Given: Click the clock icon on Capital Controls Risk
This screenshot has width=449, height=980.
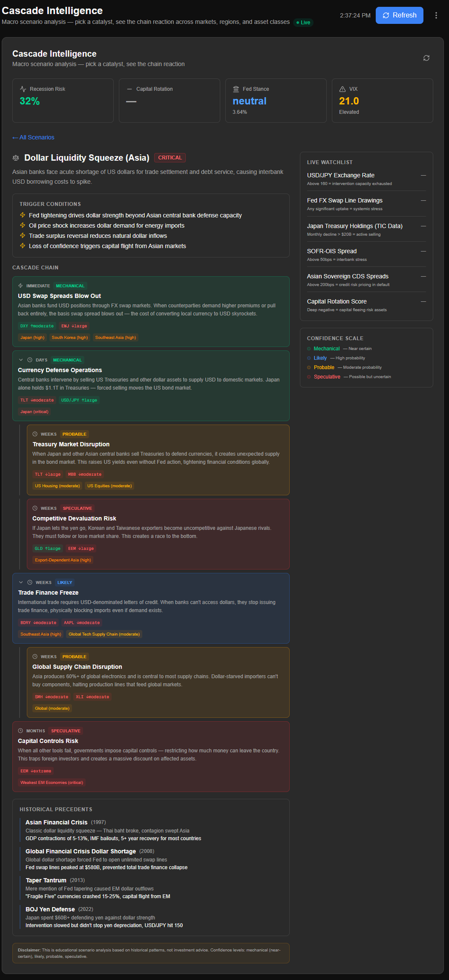Looking at the screenshot, I should (20, 731).
